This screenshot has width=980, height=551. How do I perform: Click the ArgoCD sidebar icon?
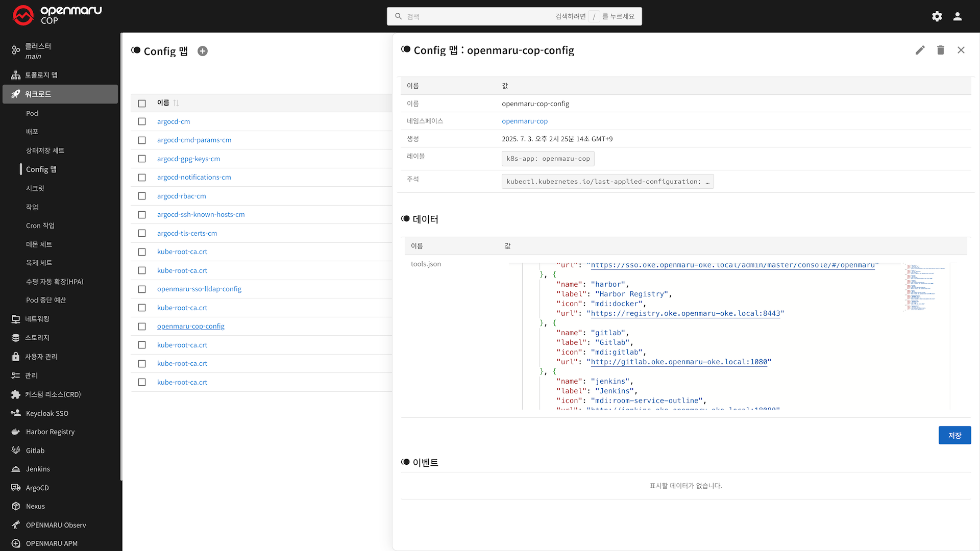point(16,488)
